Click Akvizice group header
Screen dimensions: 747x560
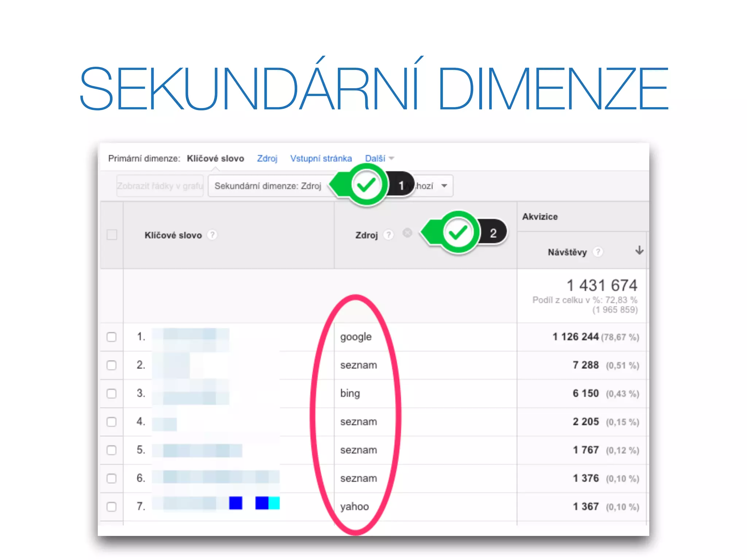click(540, 217)
